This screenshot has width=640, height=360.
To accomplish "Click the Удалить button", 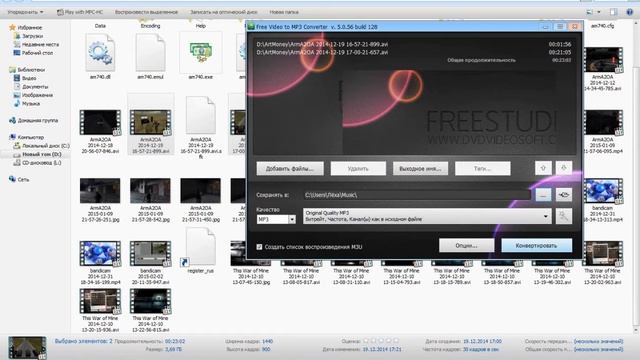I will tap(358, 169).
